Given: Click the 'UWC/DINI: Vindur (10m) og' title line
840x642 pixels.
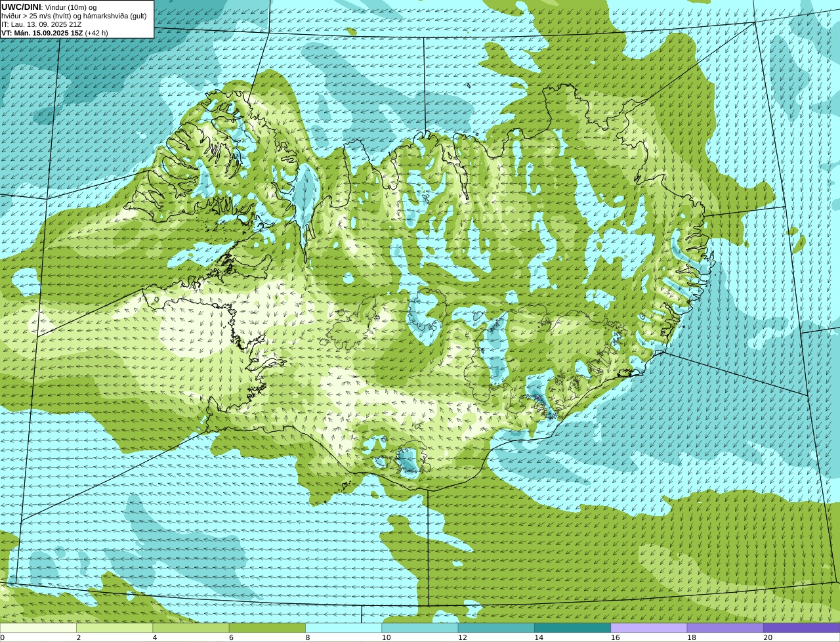Looking at the screenshot, I should 49,7.
